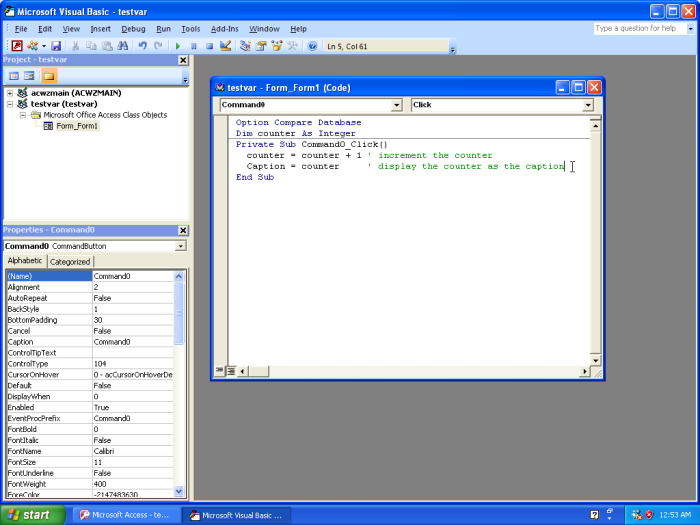Image resolution: width=700 pixels, height=525 pixels.
Task: Open the Add-Ins menu
Action: point(225,29)
